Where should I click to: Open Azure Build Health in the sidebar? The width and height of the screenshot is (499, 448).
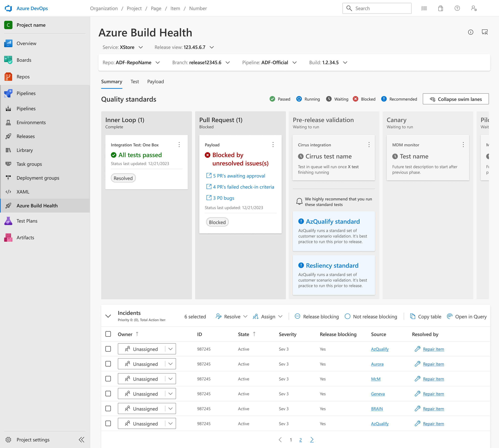45,206
